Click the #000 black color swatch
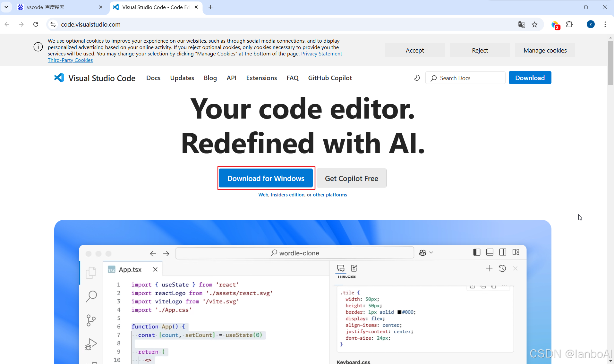Screen dimensions: 614x364 click(x=399, y=312)
